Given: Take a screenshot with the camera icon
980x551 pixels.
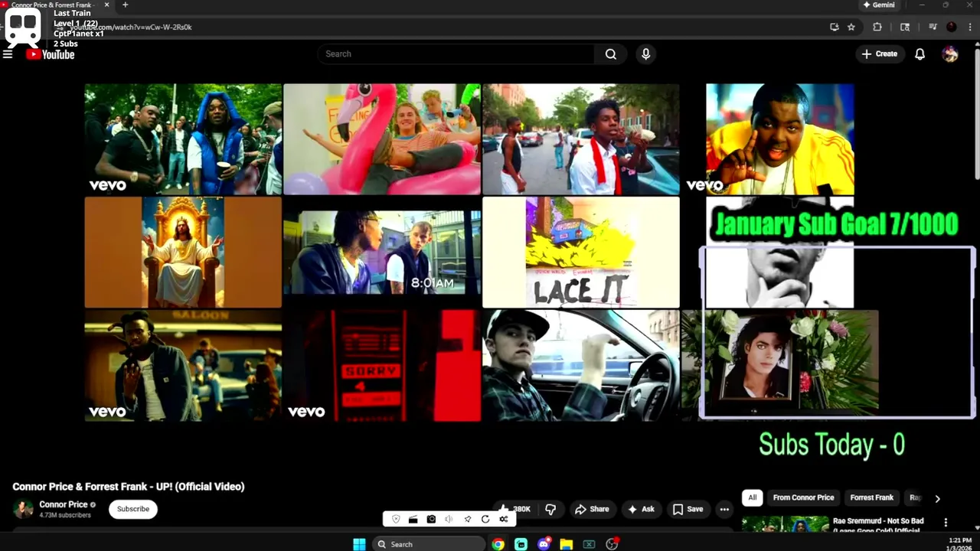Looking at the screenshot, I should click(431, 519).
